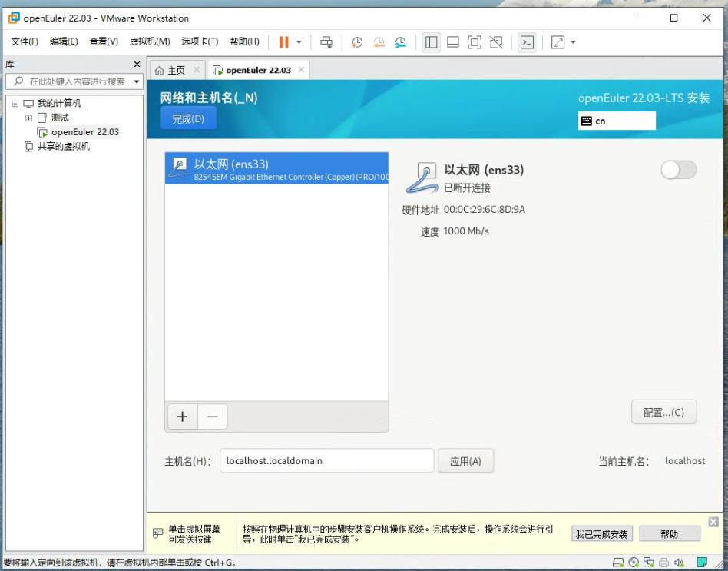Click the cn keyboard layout indicator
This screenshot has width=728, height=571.
pyautogui.click(x=617, y=121)
